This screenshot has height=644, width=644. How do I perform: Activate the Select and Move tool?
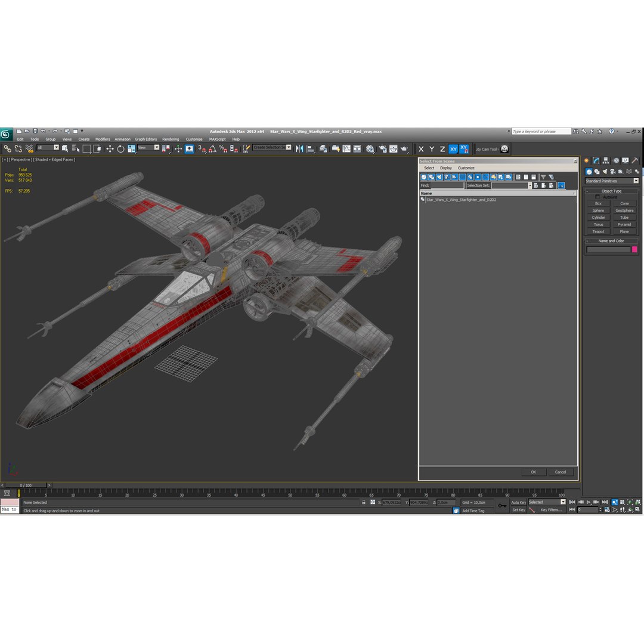[x=110, y=148]
